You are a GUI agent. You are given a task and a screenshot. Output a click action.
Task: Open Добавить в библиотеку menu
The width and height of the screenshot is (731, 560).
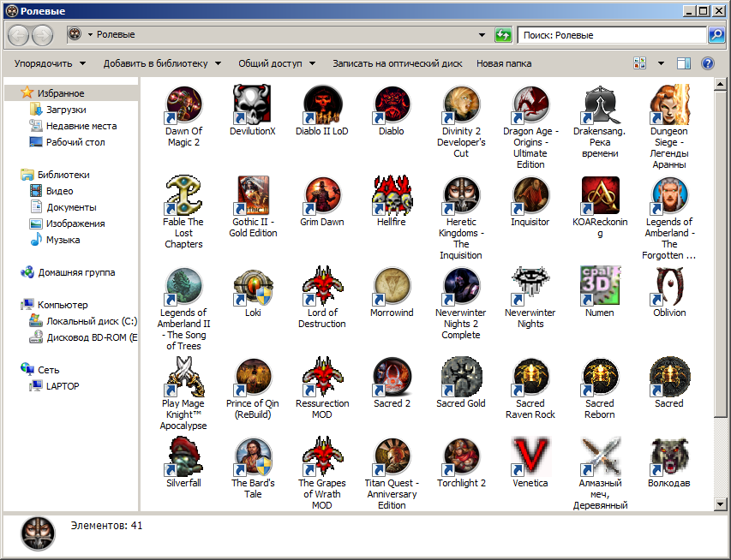(162, 63)
